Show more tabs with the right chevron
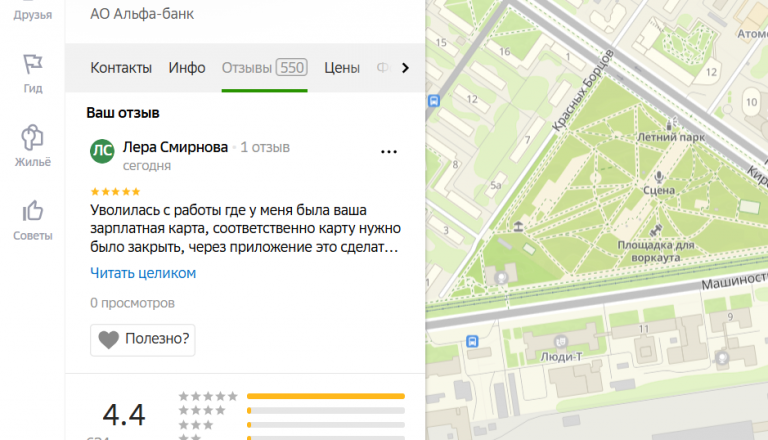The height and width of the screenshot is (440, 768). pyautogui.click(x=405, y=68)
